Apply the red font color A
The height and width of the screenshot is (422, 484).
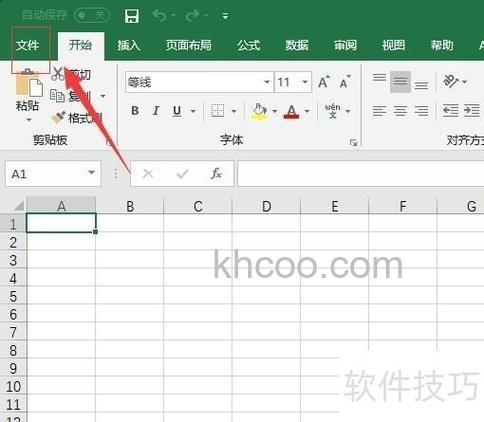pos(291,111)
